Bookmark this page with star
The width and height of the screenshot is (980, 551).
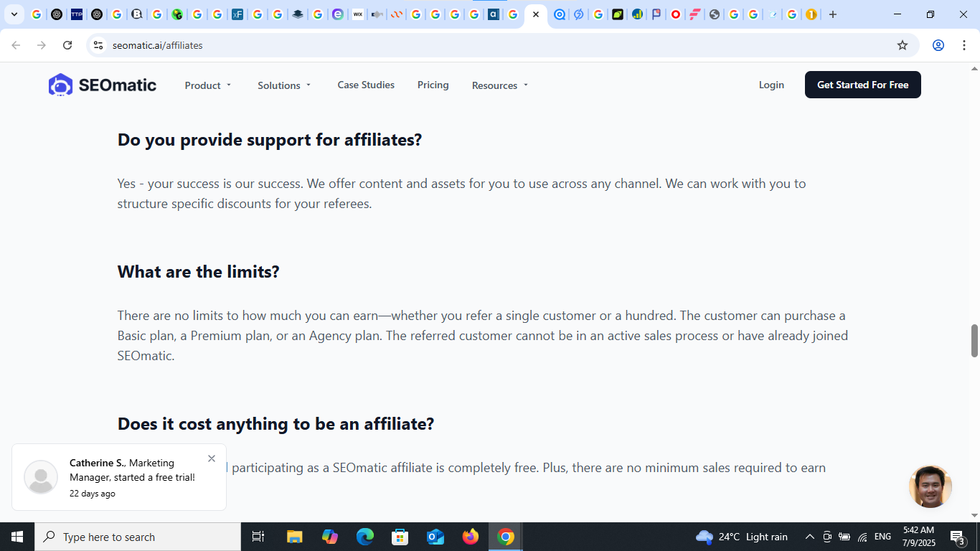[903, 45]
